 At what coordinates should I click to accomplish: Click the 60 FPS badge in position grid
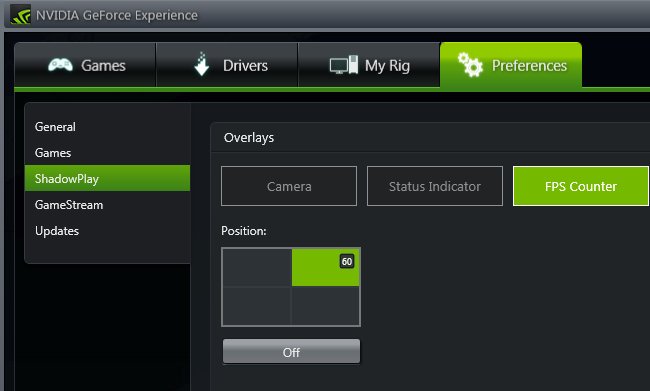point(347,261)
